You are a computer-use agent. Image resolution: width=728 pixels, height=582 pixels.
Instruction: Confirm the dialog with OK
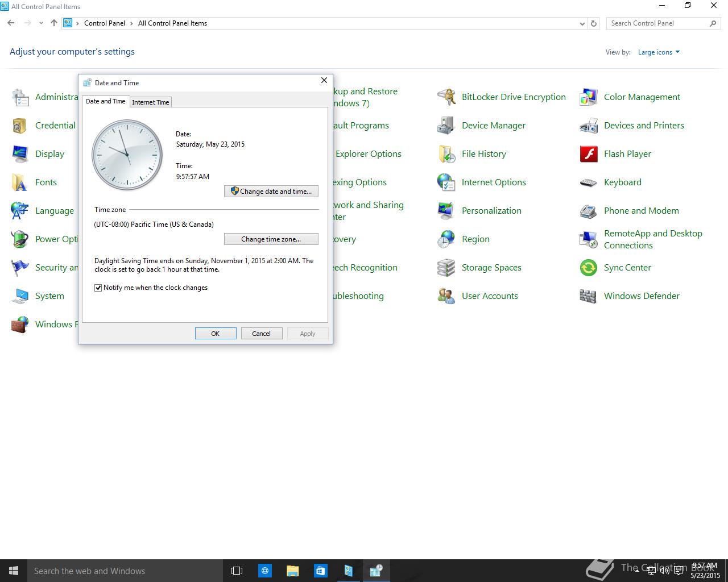(x=216, y=334)
